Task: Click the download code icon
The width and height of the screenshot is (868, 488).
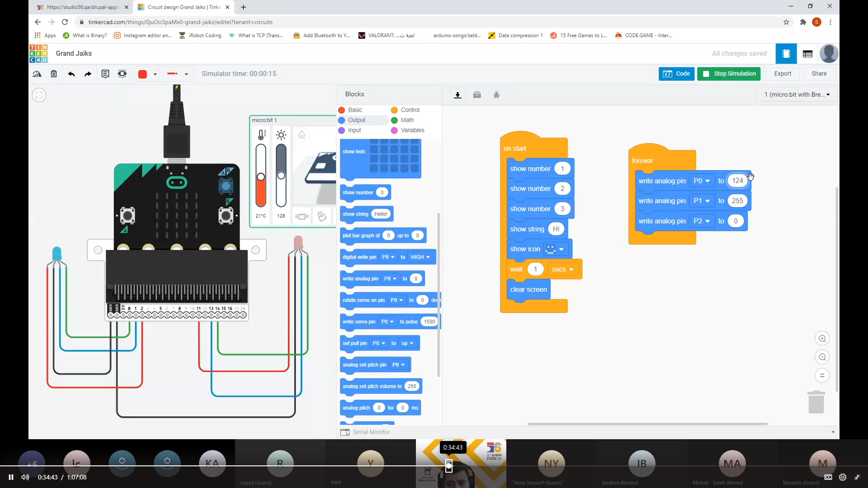Action: click(x=458, y=95)
